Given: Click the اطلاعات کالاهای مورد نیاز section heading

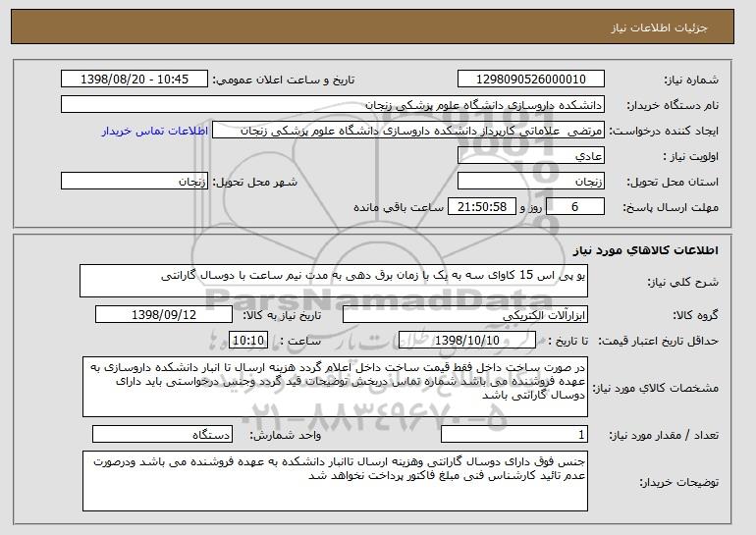Looking at the screenshot, I should click(646, 249).
